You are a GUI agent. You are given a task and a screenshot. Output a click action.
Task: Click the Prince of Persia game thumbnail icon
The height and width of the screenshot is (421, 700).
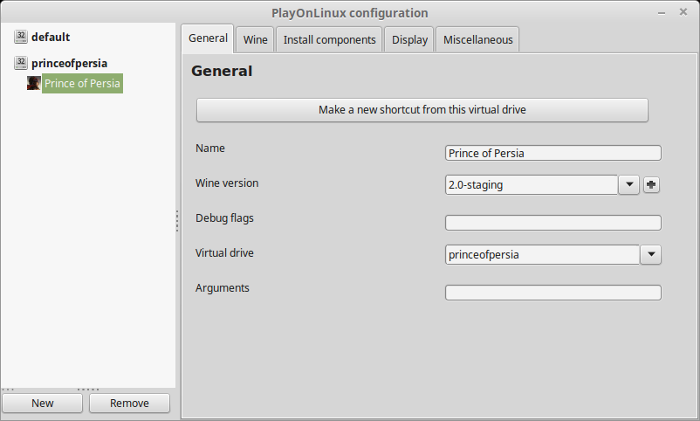coord(33,83)
